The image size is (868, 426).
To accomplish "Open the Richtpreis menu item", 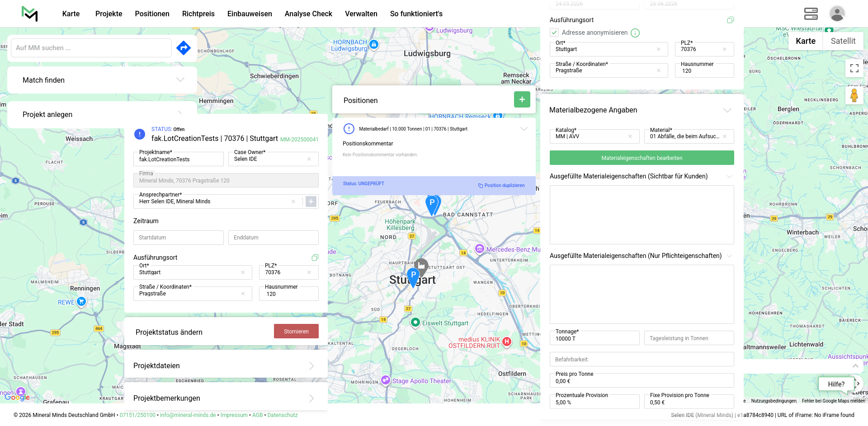I will pyautogui.click(x=198, y=14).
